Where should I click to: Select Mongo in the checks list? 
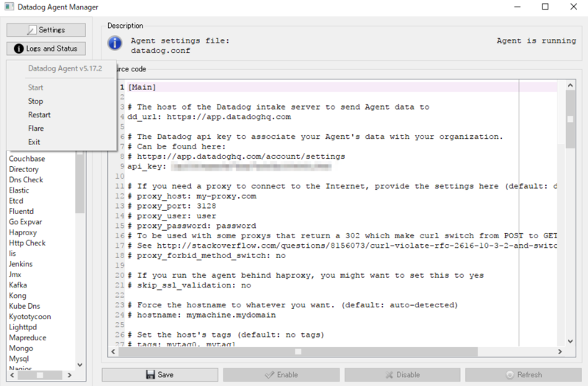[21, 348]
